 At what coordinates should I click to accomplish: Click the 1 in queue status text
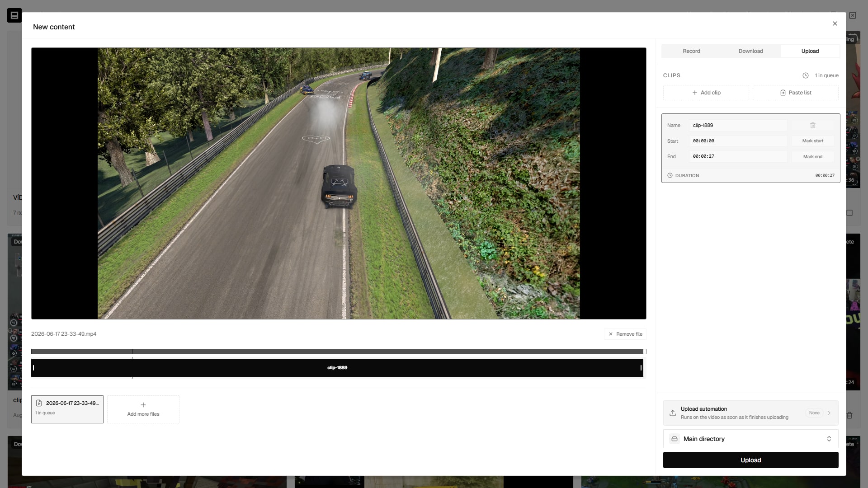[826, 75]
